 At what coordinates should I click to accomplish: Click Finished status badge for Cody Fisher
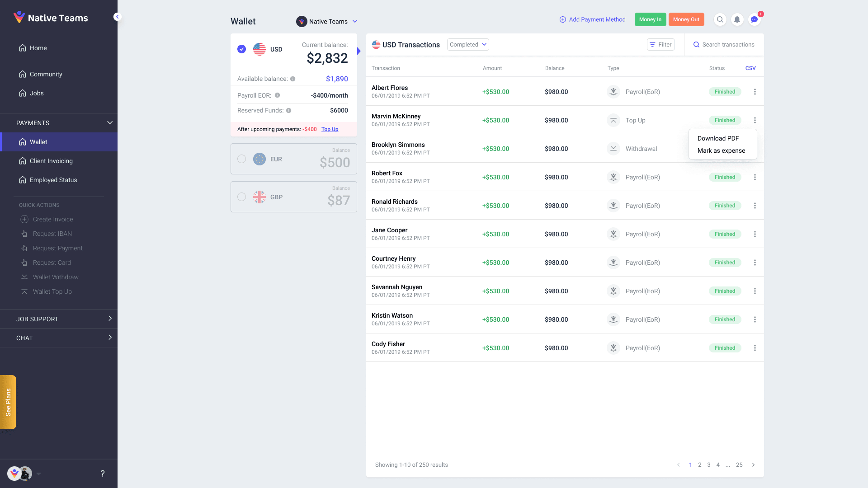point(725,348)
